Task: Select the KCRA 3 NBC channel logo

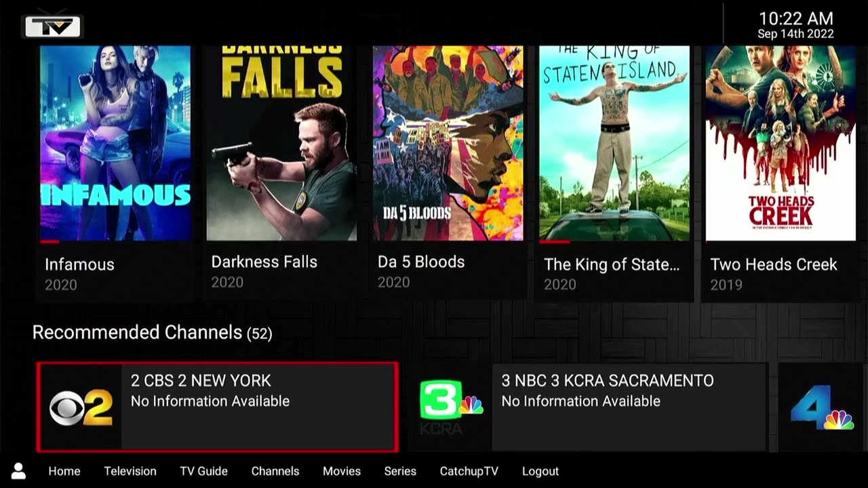Action: click(450, 407)
